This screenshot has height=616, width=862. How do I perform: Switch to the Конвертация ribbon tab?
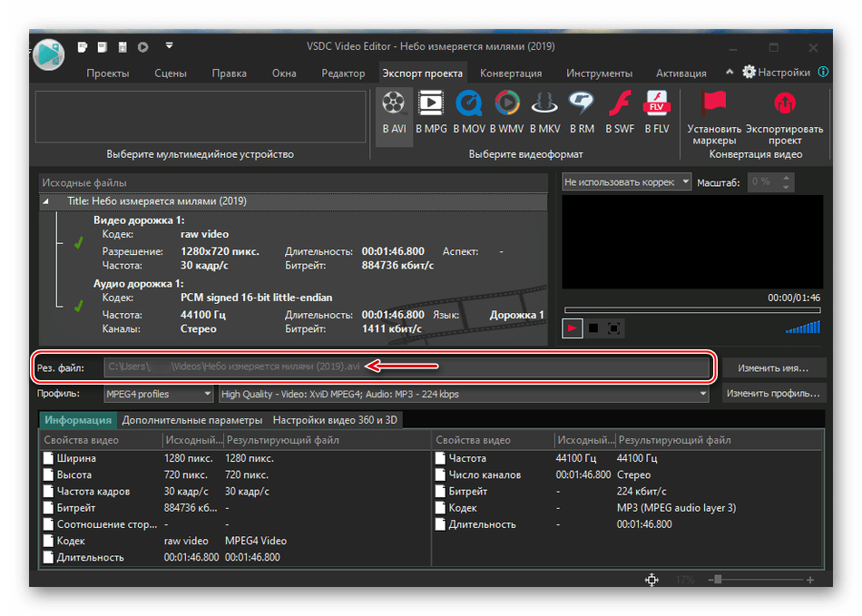(511, 73)
